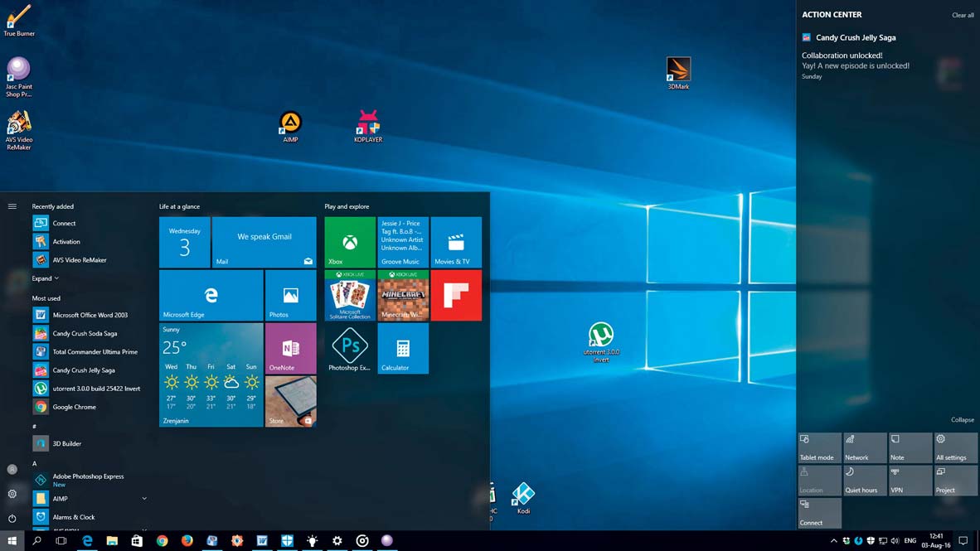Open the Calculator tile

[x=403, y=349]
